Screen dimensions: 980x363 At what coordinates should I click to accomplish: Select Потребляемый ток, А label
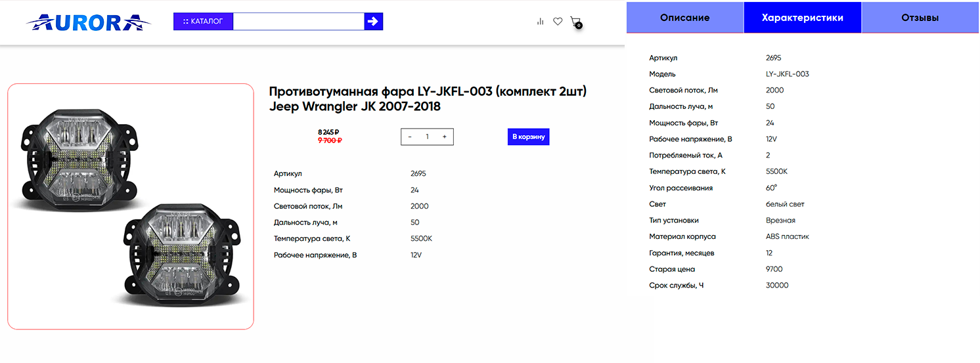[685, 156]
